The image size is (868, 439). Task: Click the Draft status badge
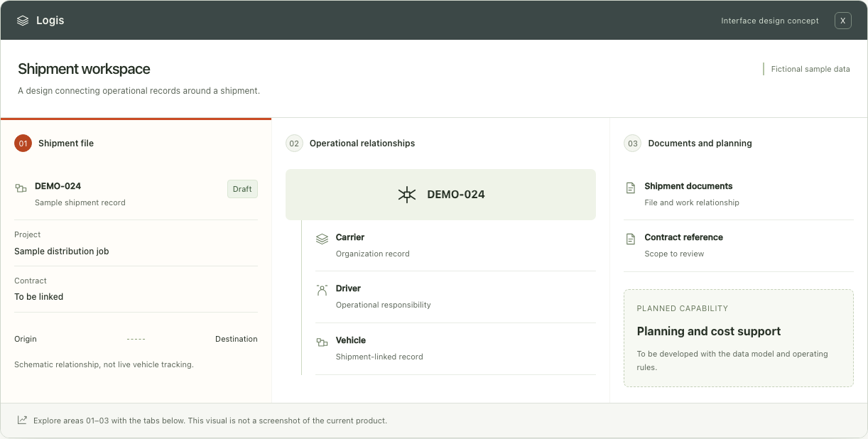pos(242,189)
